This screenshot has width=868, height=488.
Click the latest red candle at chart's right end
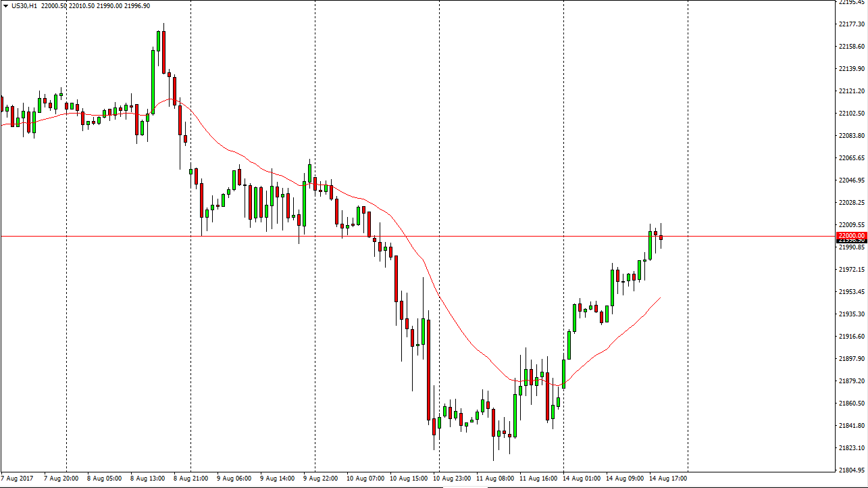click(661, 237)
